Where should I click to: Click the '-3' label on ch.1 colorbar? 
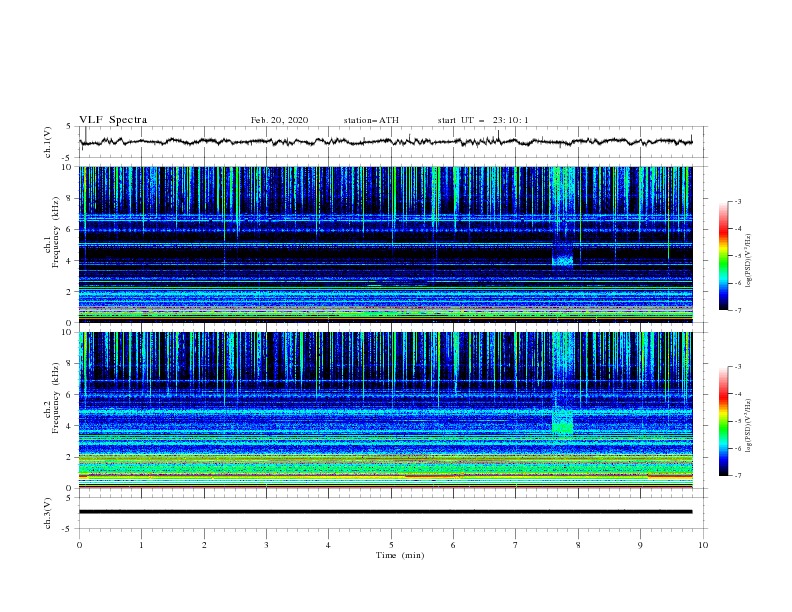coord(737,201)
